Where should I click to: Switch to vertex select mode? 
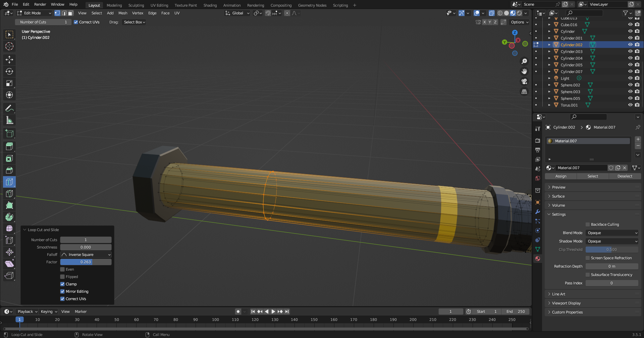click(x=57, y=13)
